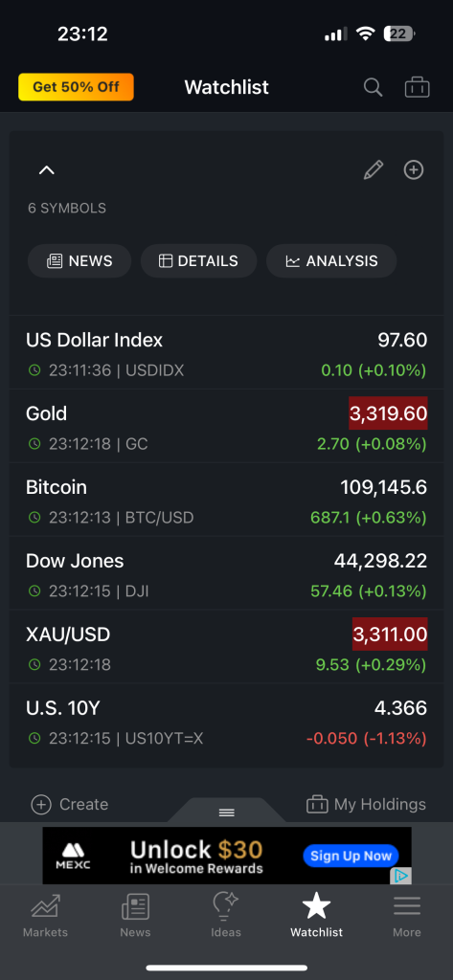
Task: Open the Markets tab icon
Action: coord(45,915)
